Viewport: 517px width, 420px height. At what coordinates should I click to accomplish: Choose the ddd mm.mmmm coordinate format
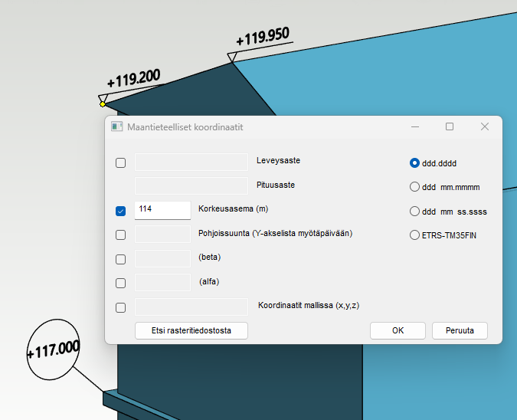coord(415,186)
